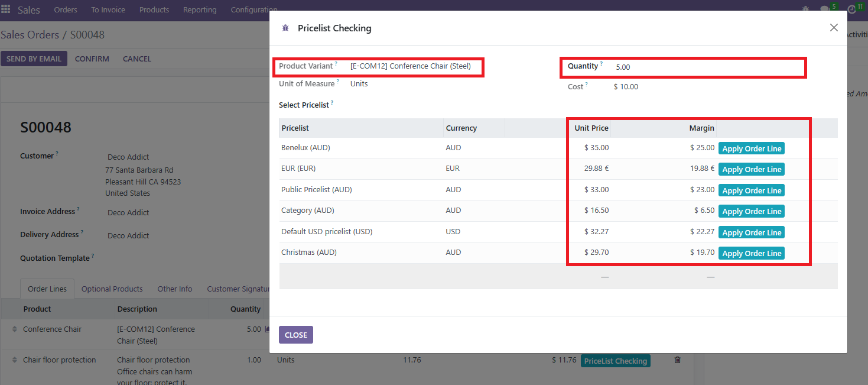Apply the Benelux (AUD) pricelist to order line
Viewport: 868px width, 385px height.
(751, 148)
